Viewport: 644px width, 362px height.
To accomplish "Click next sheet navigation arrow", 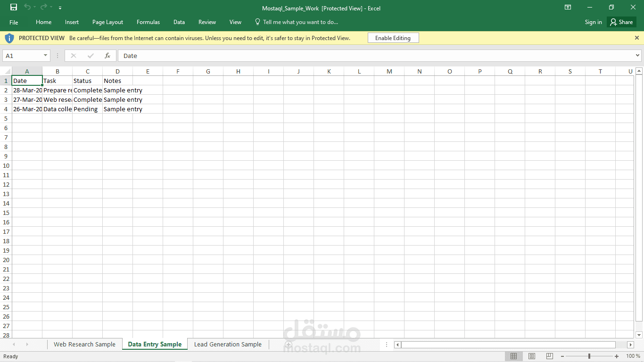I will coord(27,345).
